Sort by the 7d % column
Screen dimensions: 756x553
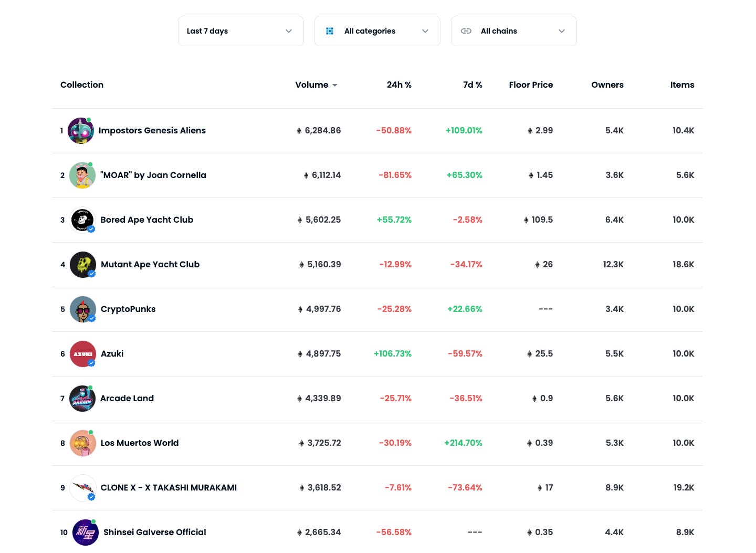click(472, 85)
